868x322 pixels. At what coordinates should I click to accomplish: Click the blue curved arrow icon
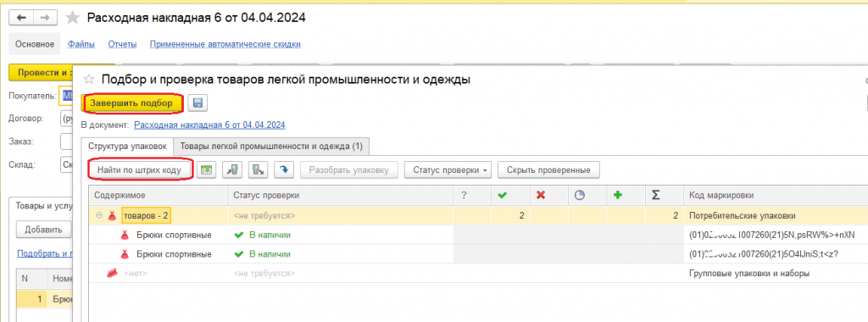tap(284, 169)
